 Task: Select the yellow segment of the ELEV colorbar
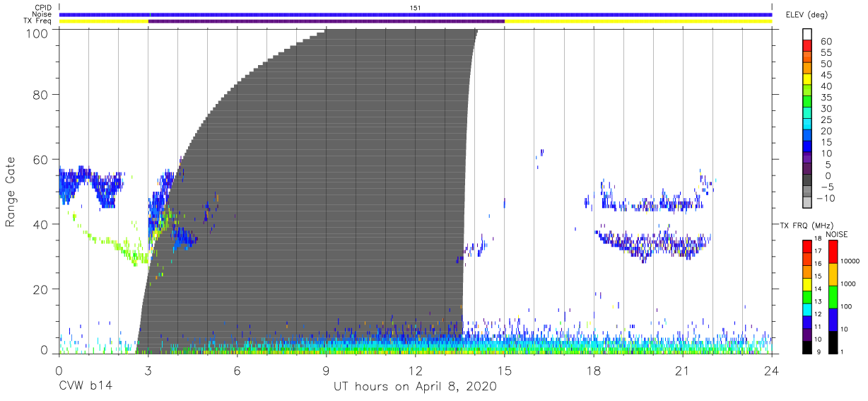807,81
